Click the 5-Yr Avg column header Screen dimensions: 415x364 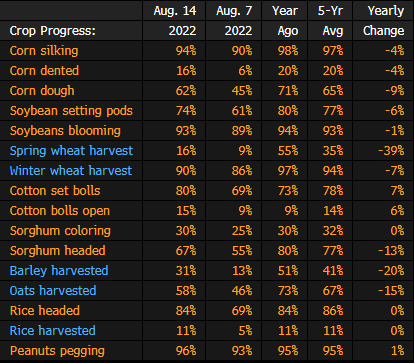[x=330, y=21]
